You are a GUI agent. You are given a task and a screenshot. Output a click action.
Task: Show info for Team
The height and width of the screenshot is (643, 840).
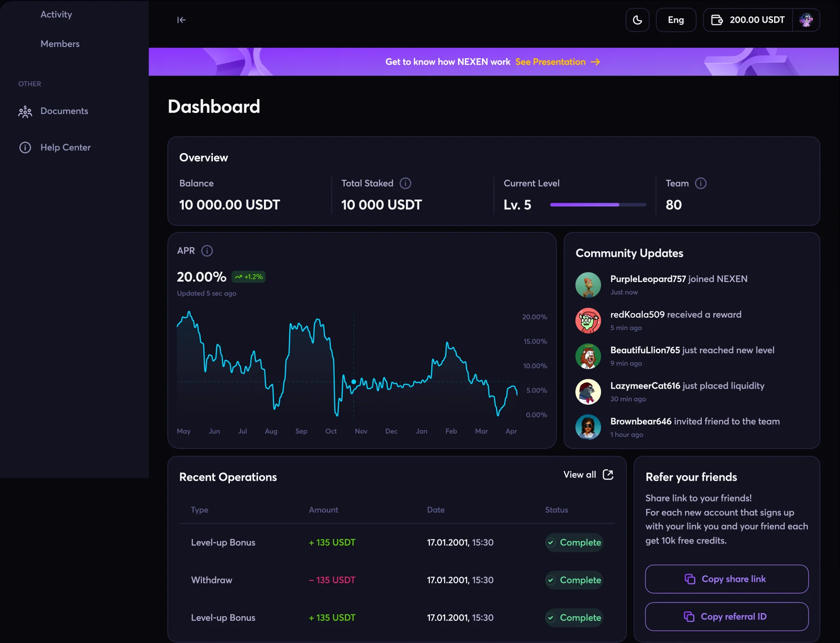click(700, 183)
